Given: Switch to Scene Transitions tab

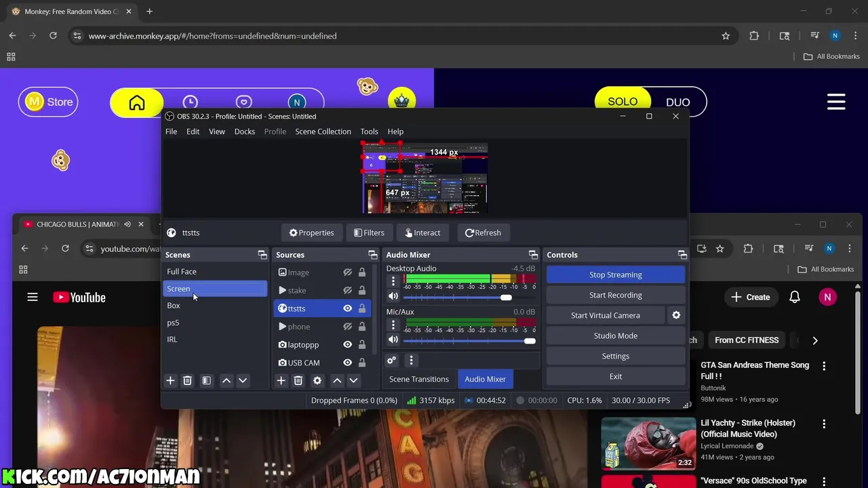Looking at the screenshot, I should coord(419,380).
